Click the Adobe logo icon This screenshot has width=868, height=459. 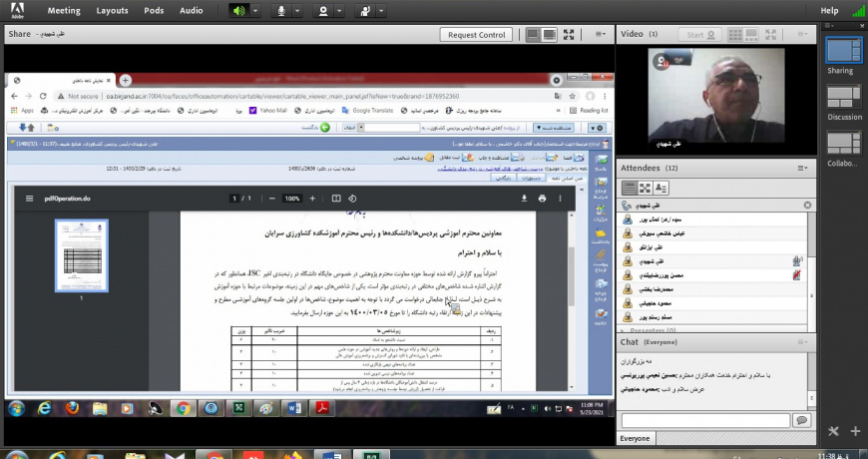(x=17, y=10)
